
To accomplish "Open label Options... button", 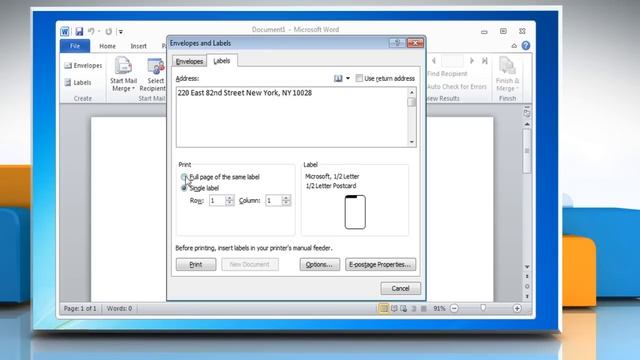I will coord(320,264).
